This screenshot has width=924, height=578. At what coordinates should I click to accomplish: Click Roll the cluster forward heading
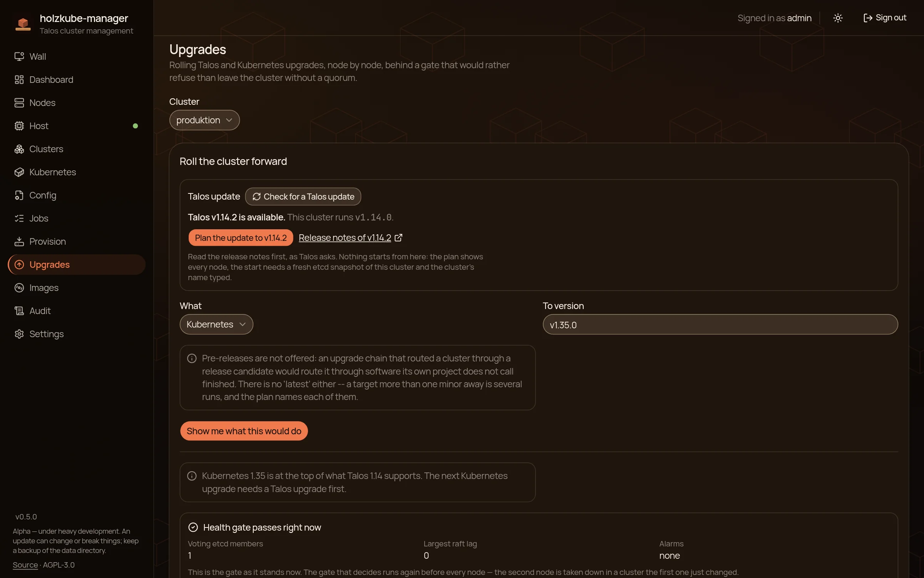(233, 161)
